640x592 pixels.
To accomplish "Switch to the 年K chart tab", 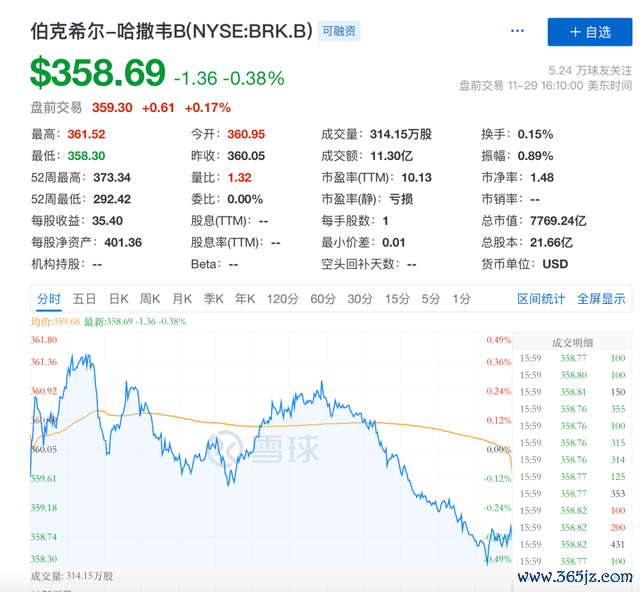I will coord(245,299).
